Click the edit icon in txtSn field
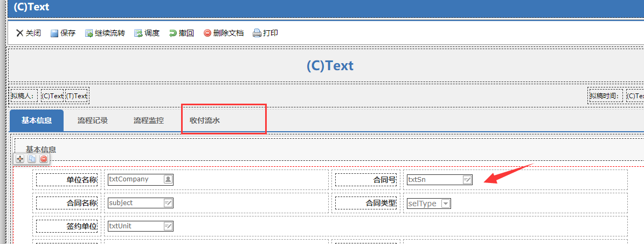 [x=467, y=179]
